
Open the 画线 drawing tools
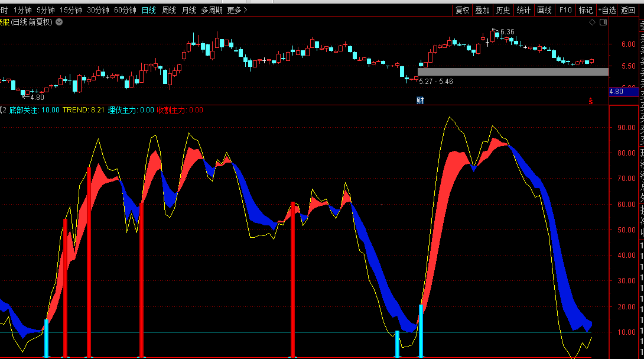[544, 10]
